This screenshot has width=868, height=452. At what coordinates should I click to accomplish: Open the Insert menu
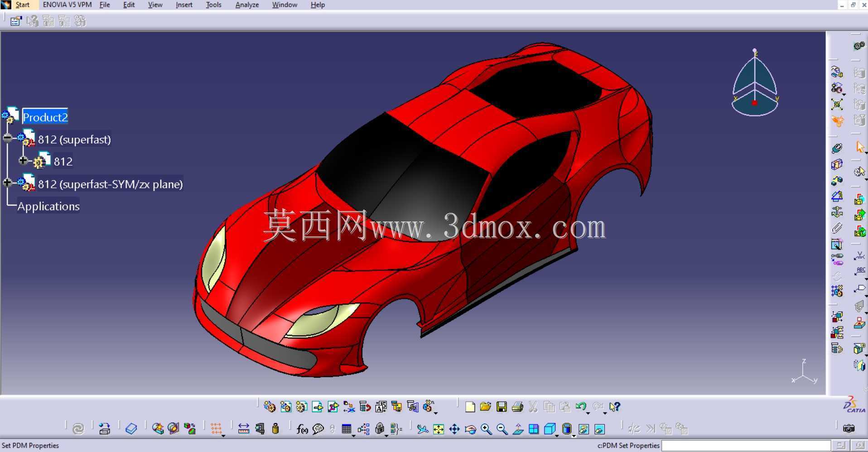(x=184, y=5)
